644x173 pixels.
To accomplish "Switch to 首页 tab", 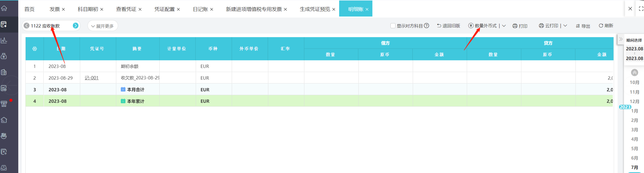I will [30, 9].
